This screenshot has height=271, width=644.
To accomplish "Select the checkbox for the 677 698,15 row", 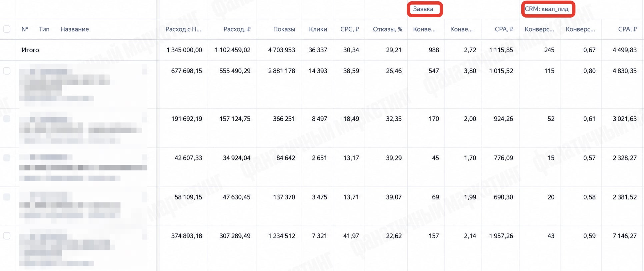I will pyautogui.click(x=7, y=71).
